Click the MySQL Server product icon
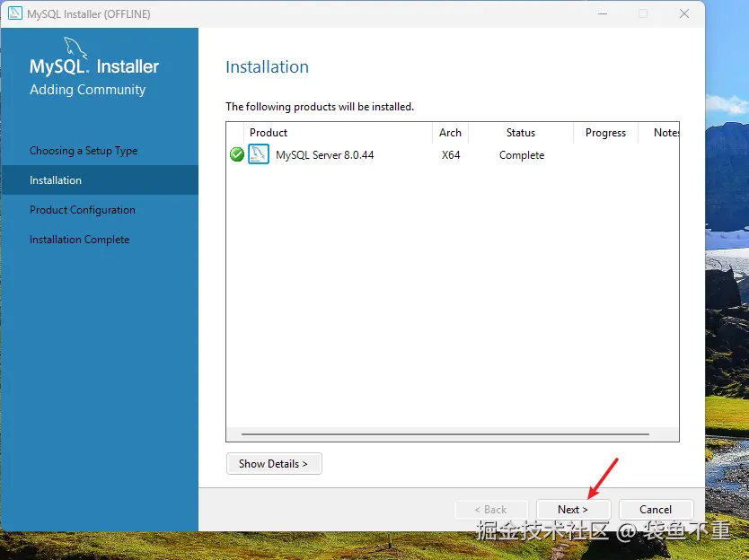The image size is (749, 560). 259,154
